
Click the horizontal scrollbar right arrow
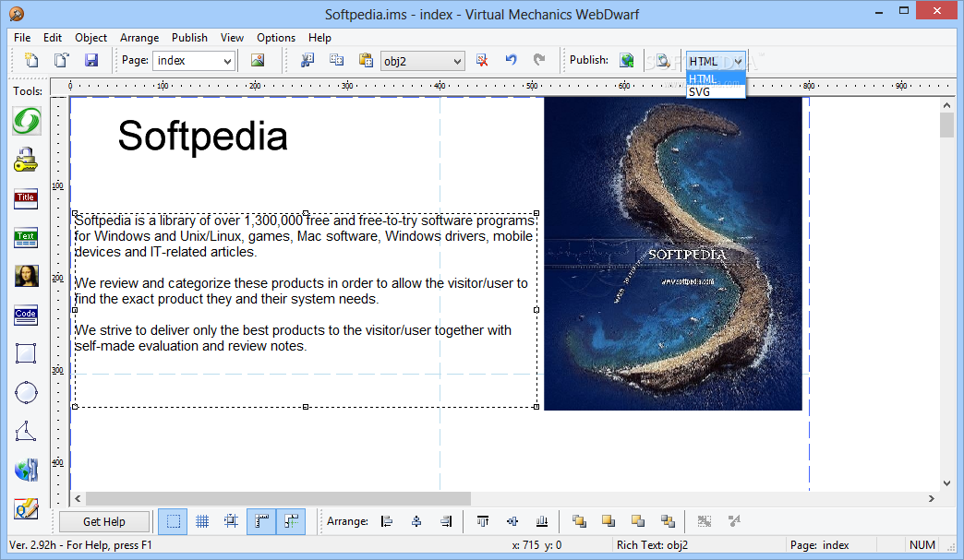(932, 498)
